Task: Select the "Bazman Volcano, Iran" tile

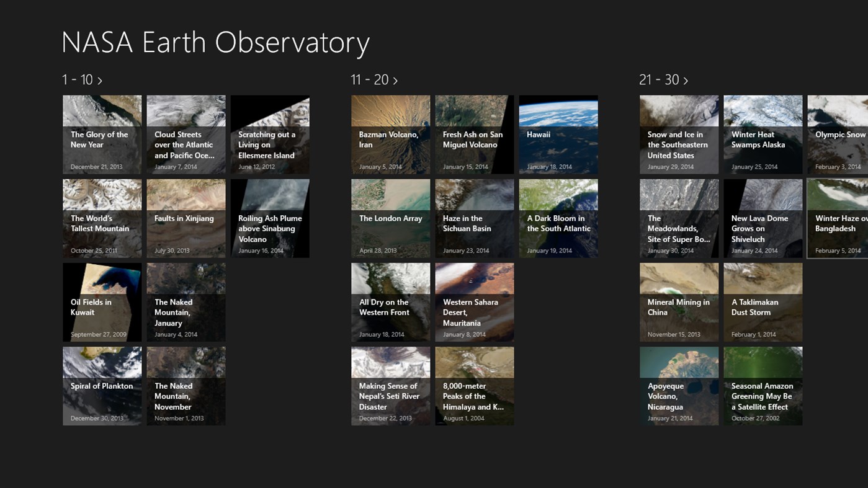Action: coord(390,134)
